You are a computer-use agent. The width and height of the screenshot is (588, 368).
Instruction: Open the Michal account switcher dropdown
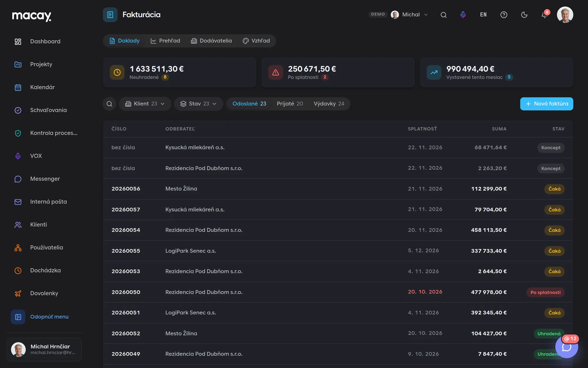409,15
